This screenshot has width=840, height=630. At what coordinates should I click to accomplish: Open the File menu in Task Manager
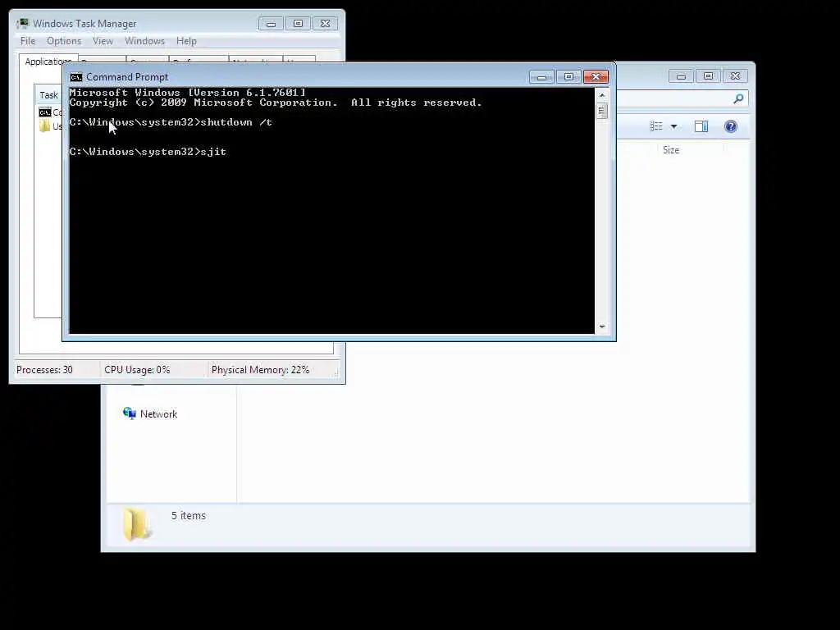[28, 41]
